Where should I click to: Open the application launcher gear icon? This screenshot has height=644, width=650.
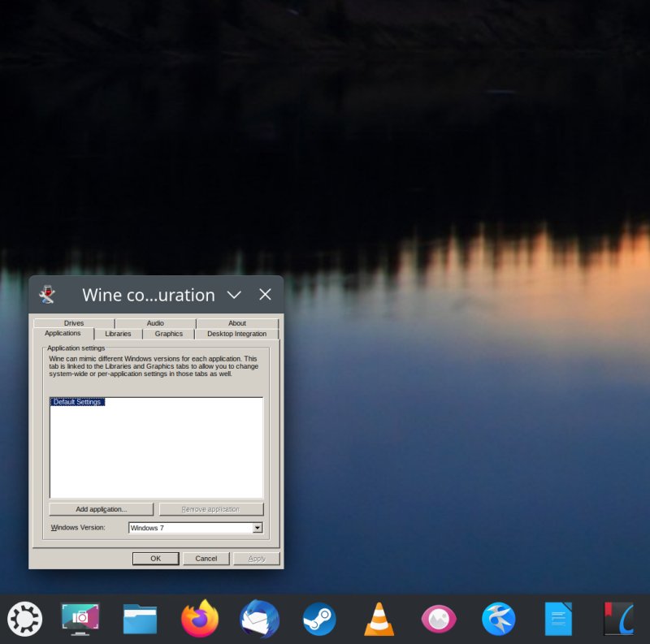coord(24,620)
